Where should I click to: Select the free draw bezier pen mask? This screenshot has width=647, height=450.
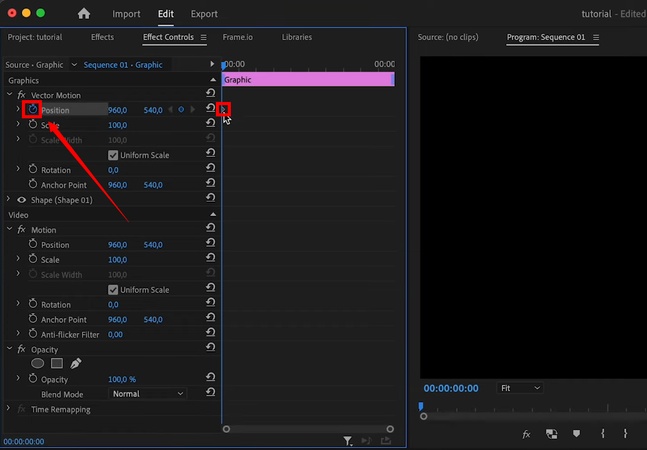(x=76, y=364)
